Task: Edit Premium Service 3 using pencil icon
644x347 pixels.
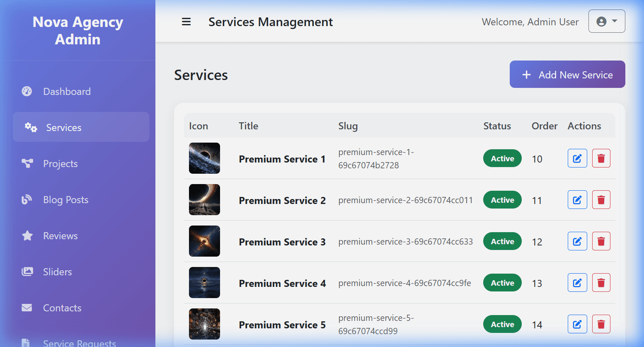Action: click(577, 241)
